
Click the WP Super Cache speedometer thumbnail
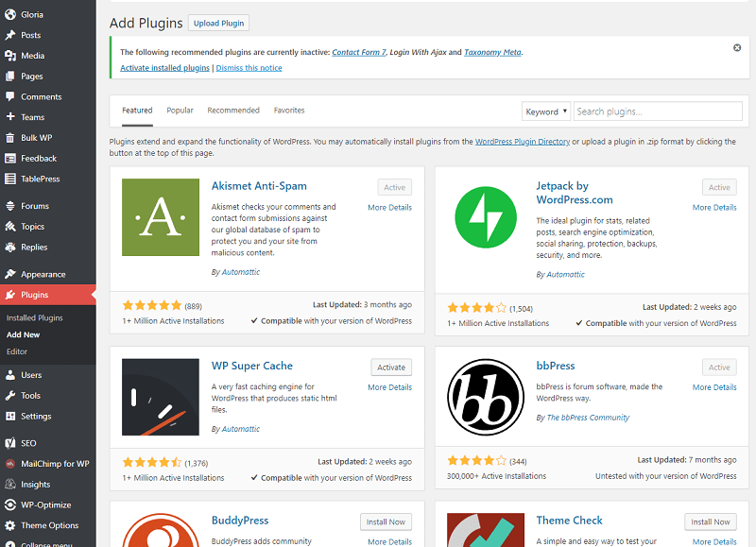(x=161, y=397)
